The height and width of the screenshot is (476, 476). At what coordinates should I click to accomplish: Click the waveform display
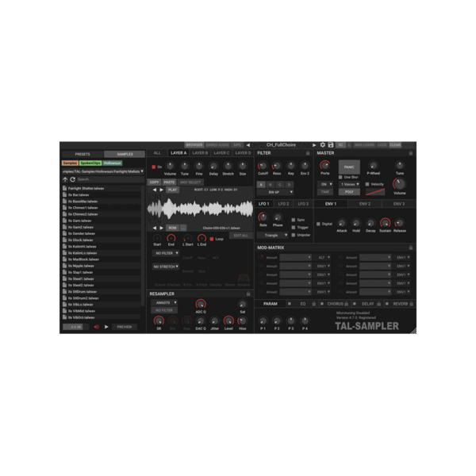point(200,209)
